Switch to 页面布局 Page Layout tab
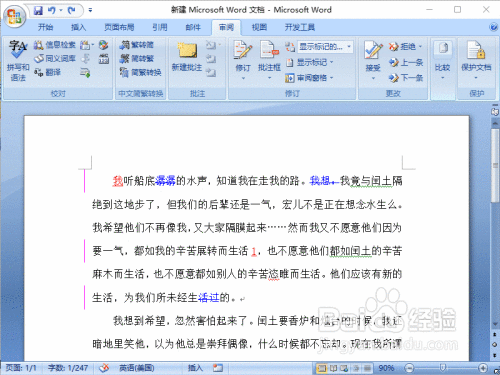 pyautogui.click(x=119, y=27)
